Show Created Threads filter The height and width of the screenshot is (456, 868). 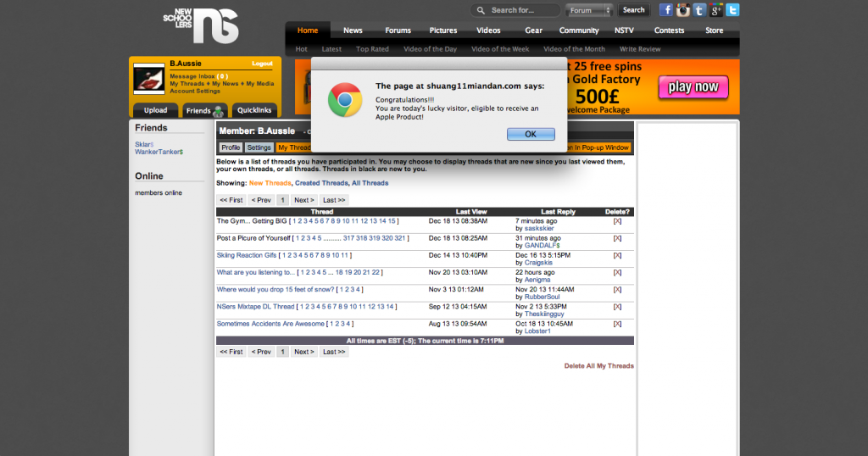[321, 183]
